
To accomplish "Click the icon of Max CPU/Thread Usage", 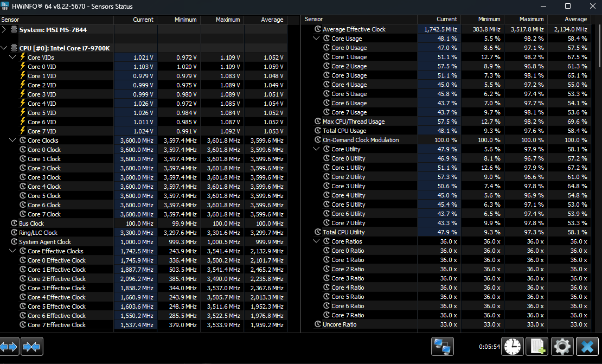I will tap(317, 121).
